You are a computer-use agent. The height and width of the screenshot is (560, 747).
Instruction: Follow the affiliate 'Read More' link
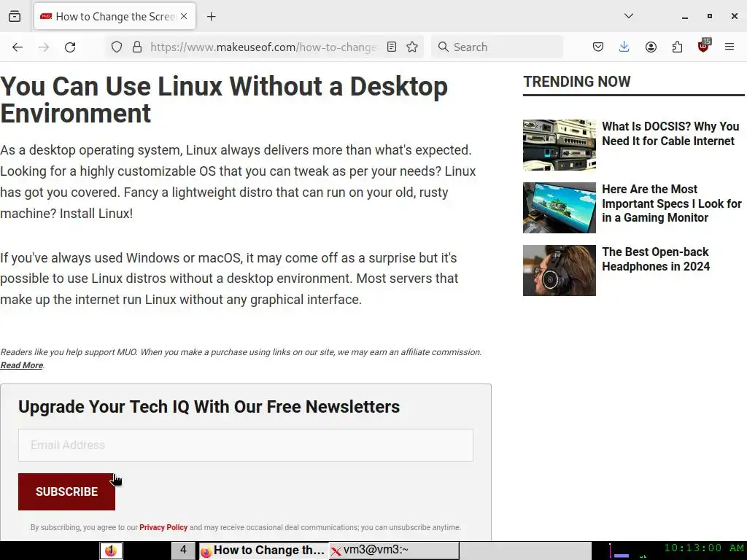click(x=21, y=365)
